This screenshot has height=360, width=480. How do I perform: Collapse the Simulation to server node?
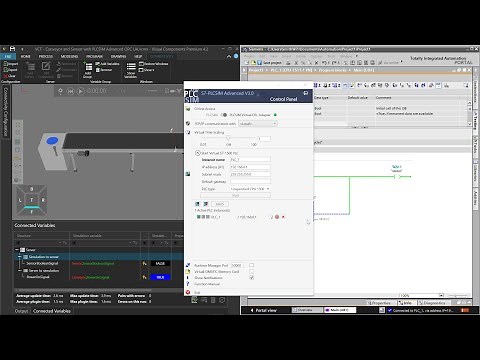(20, 257)
